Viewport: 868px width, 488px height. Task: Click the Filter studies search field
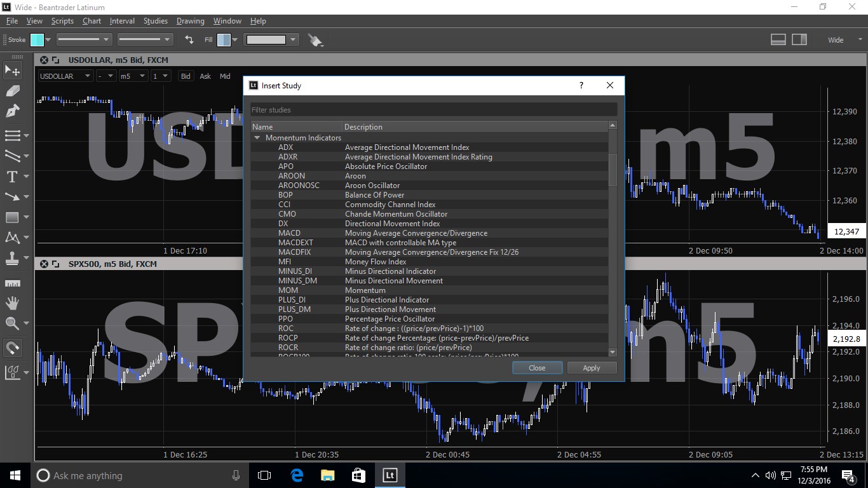pyautogui.click(x=434, y=110)
